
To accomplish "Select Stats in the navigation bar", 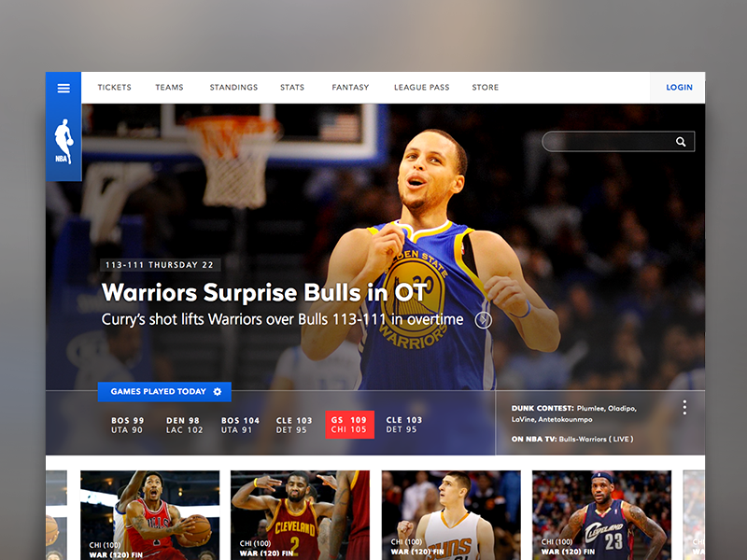I will 292,87.
